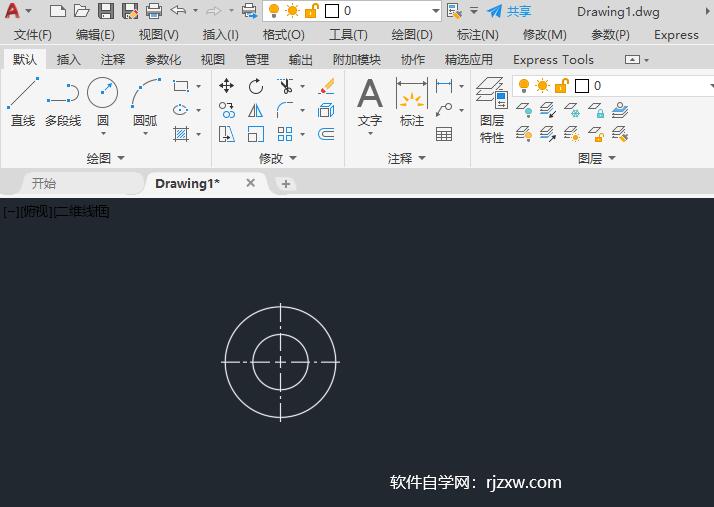Click the Save icon in quick access
This screenshot has width=714, height=507.
tap(106, 10)
